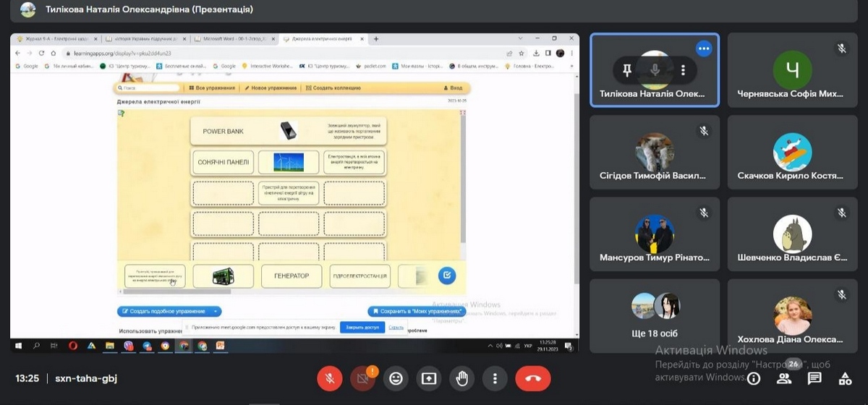Open meeting details info icon

click(x=754, y=378)
